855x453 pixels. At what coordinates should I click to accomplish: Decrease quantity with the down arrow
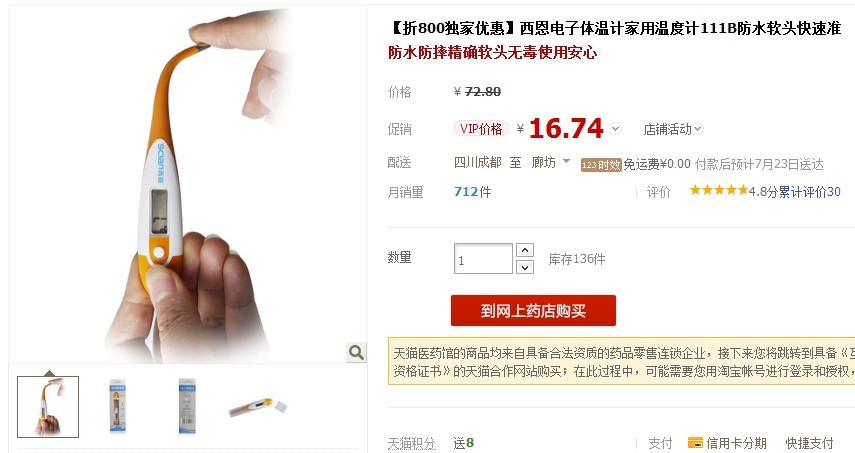click(x=525, y=267)
